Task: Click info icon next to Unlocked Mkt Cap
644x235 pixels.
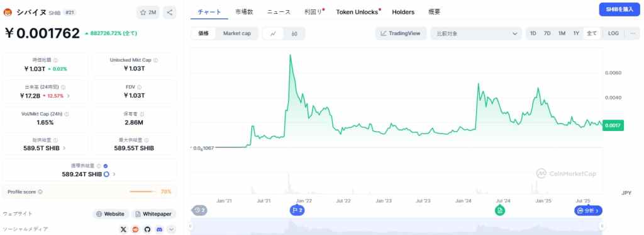Action: pyautogui.click(x=156, y=60)
